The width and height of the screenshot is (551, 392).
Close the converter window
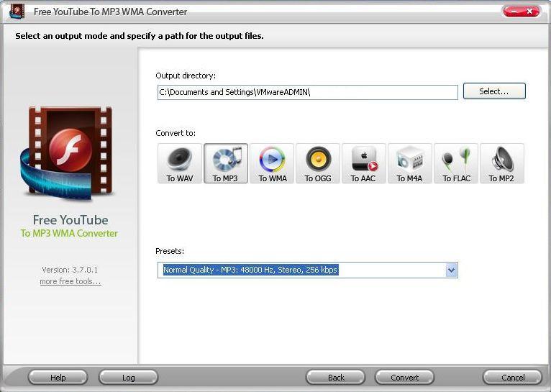[530, 12]
